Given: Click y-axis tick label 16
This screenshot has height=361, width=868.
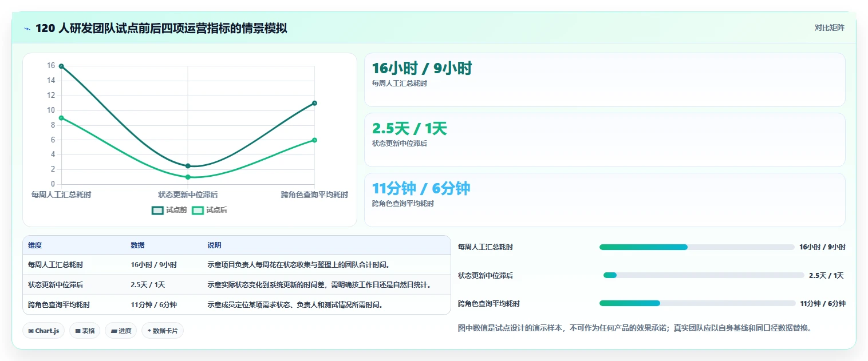Looking at the screenshot, I should pyautogui.click(x=51, y=66).
